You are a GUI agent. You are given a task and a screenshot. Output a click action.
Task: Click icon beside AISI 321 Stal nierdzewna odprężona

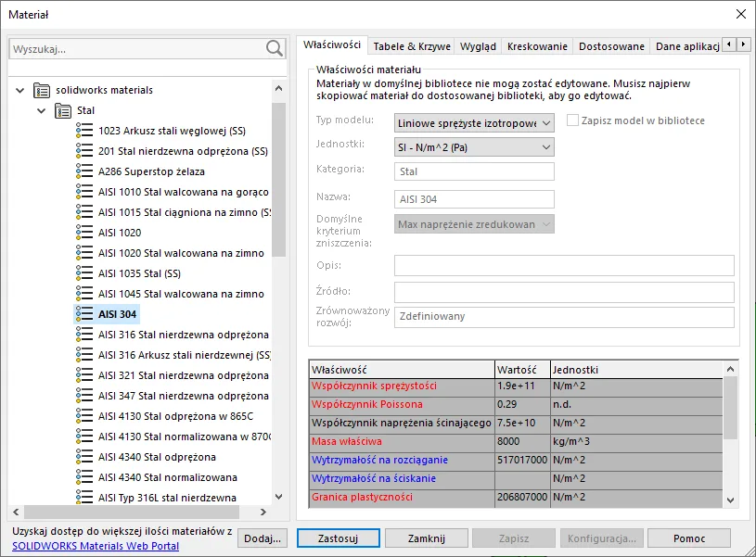[83, 374]
